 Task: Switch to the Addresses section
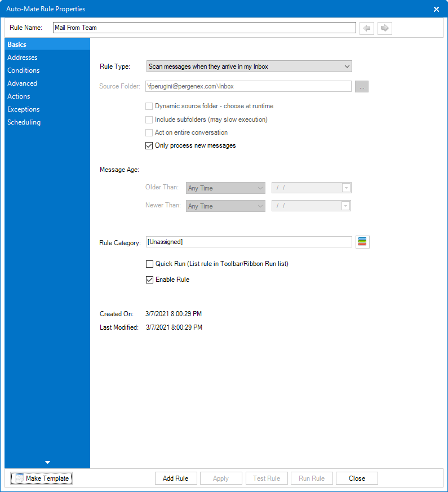click(x=23, y=57)
